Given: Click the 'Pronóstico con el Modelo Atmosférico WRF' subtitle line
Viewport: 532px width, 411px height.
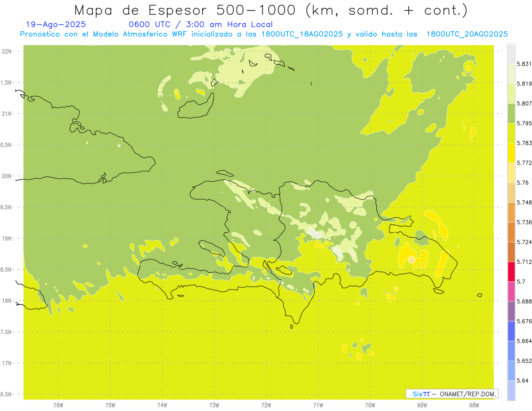Looking at the screenshot, I should pos(264,34).
